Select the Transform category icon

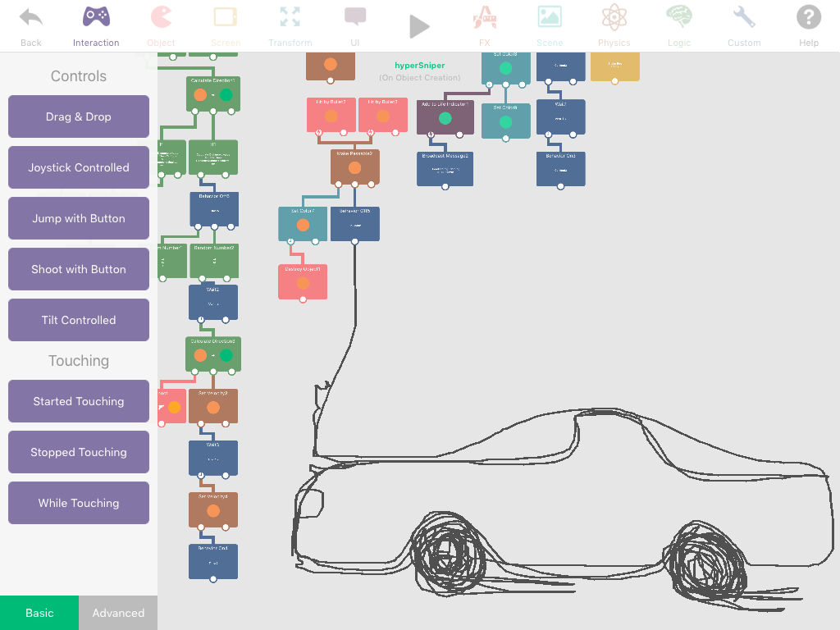pos(290,25)
